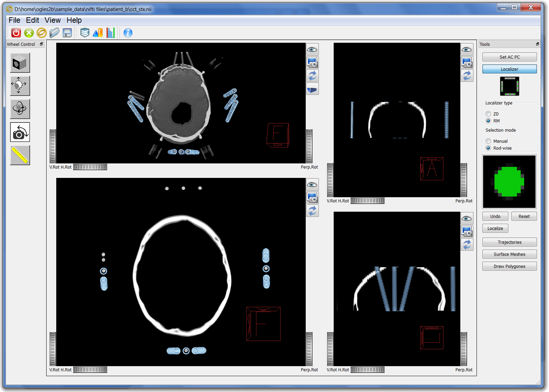Expand the Trajectories tool section
Viewport: 549px width, 392px height.
coord(509,242)
